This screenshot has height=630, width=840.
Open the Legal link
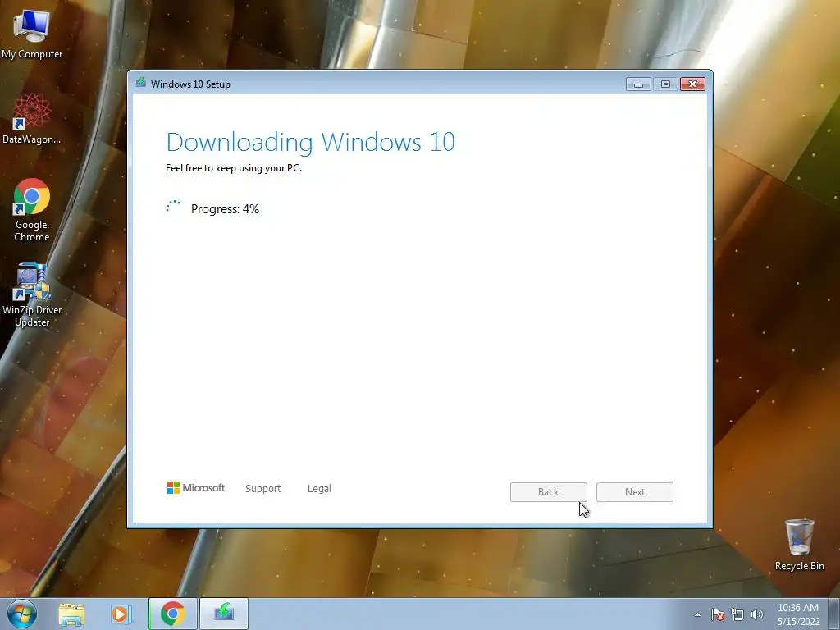point(319,489)
